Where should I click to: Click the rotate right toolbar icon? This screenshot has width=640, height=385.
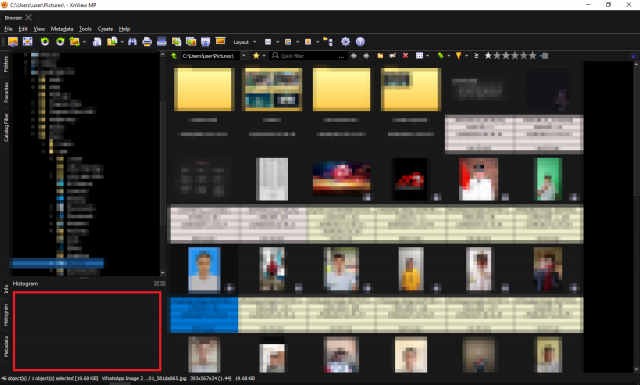point(60,42)
